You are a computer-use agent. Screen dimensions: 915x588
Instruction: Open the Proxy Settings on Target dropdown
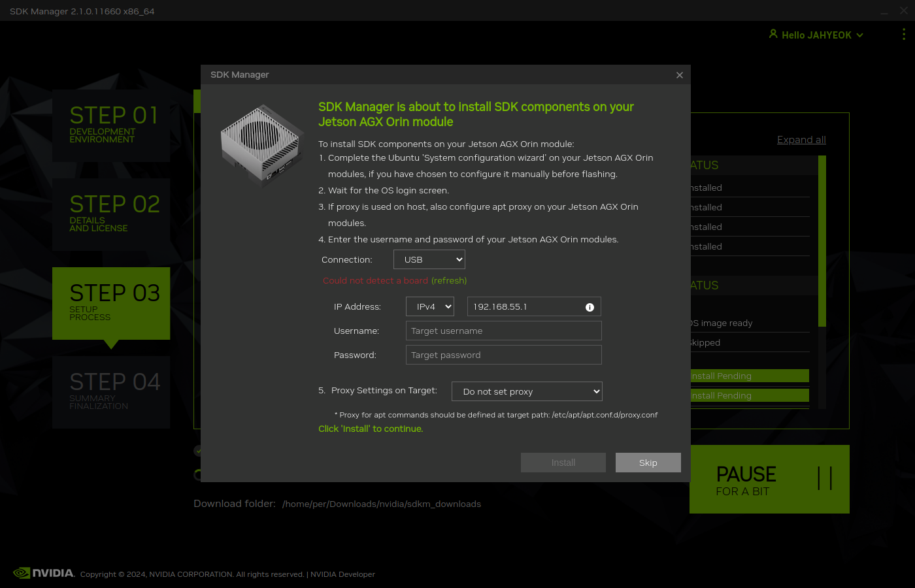[x=527, y=391]
